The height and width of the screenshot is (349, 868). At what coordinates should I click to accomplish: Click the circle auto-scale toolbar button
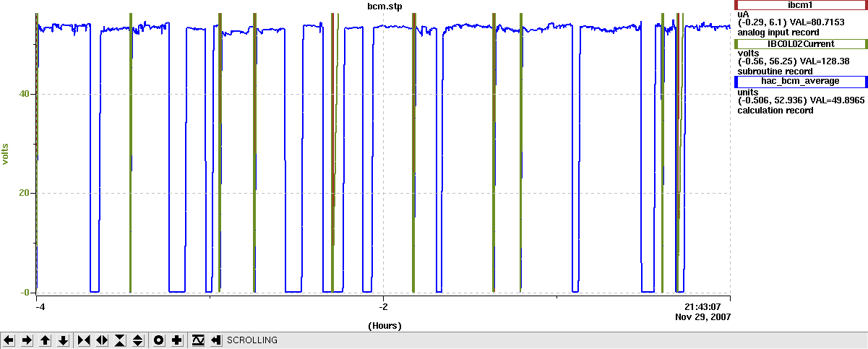click(159, 340)
